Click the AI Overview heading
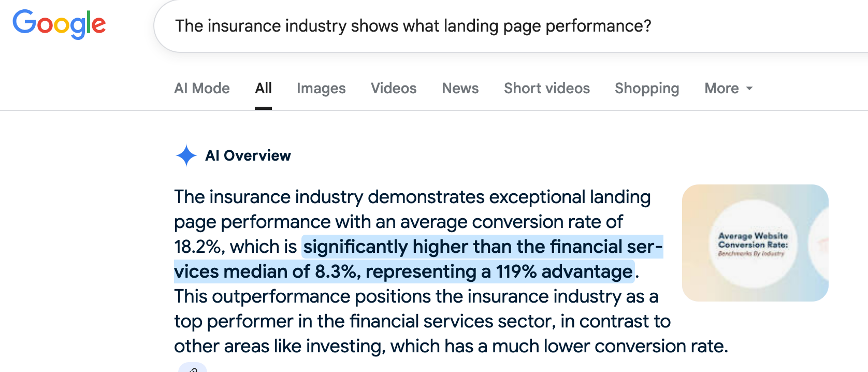The image size is (868, 372). click(x=248, y=155)
